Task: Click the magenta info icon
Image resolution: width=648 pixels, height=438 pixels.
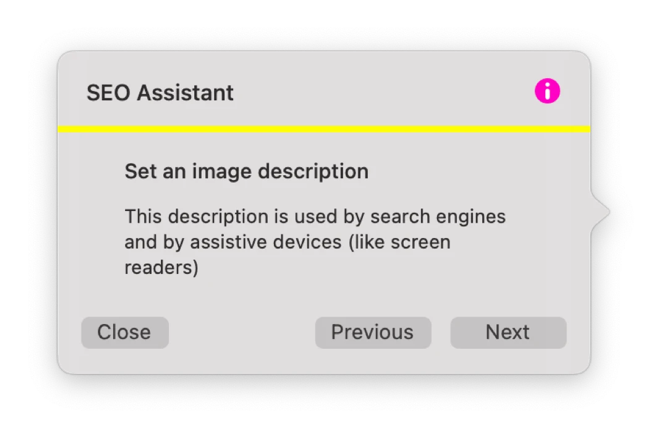Action: (547, 91)
